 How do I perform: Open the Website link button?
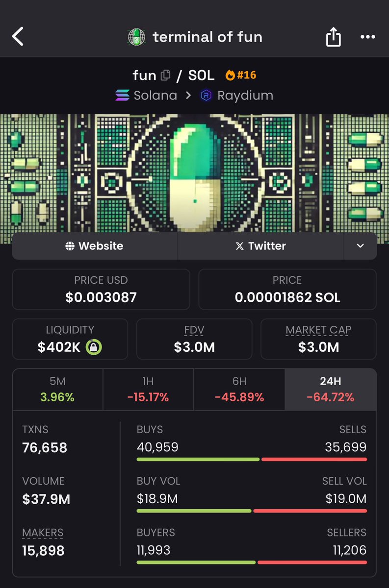pyautogui.click(x=95, y=246)
